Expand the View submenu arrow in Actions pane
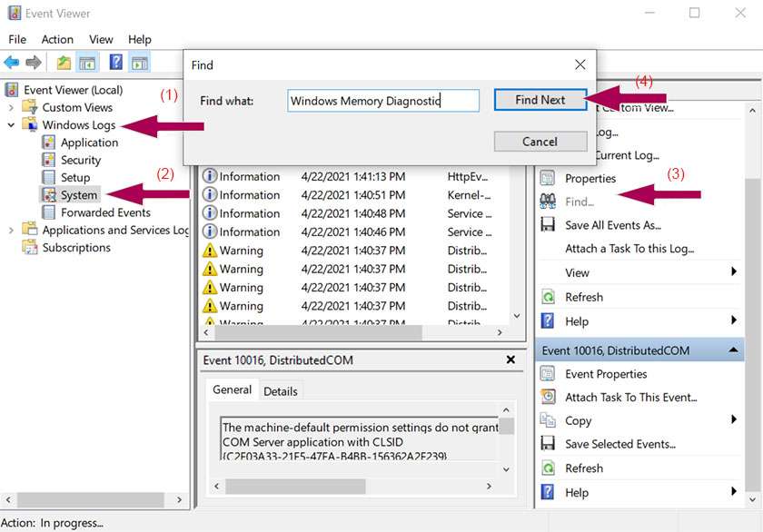 (733, 272)
